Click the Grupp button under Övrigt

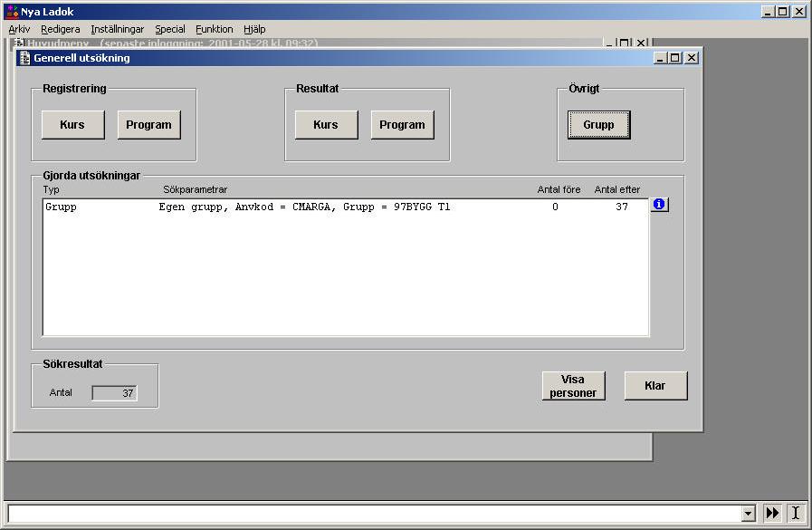(x=599, y=125)
